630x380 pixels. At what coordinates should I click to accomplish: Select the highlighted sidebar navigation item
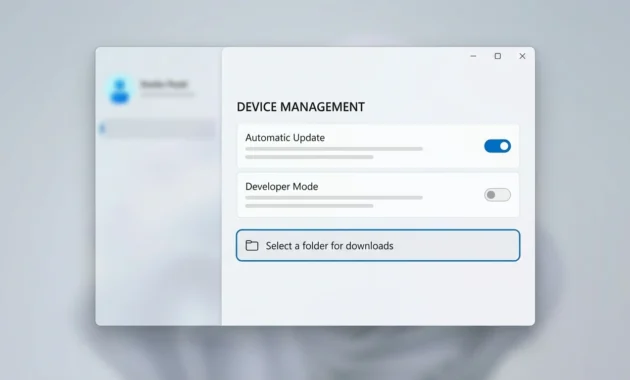click(157, 129)
